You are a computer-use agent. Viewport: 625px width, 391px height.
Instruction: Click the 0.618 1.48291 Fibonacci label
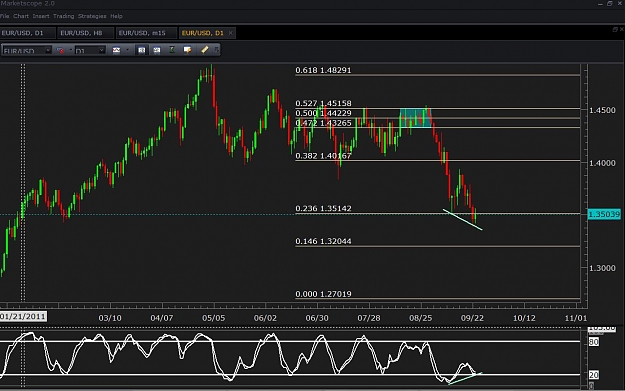click(x=323, y=70)
